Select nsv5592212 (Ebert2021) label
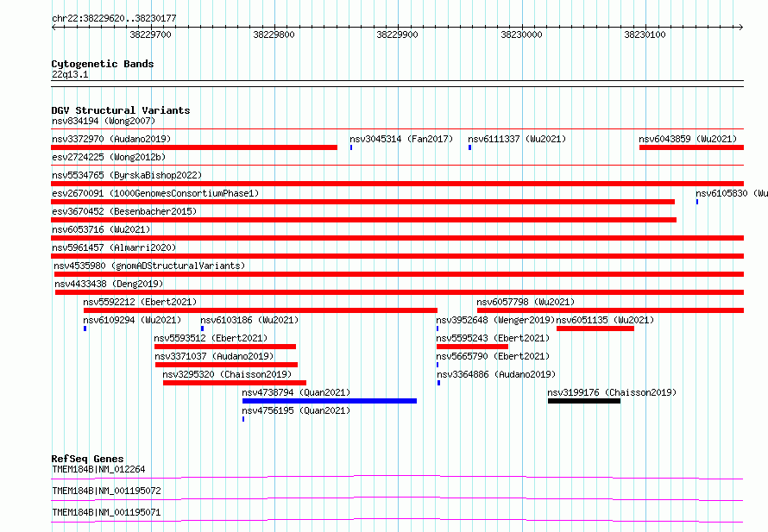 tap(140, 302)
